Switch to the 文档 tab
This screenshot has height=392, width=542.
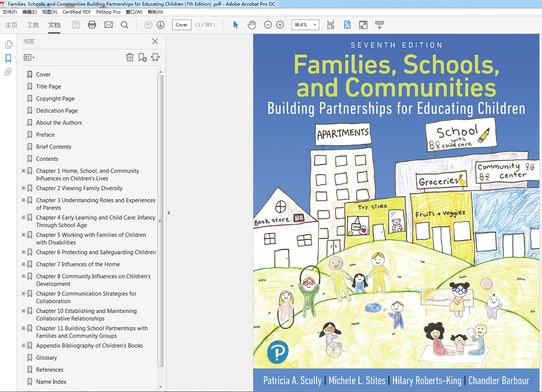(x=54, y=25)
